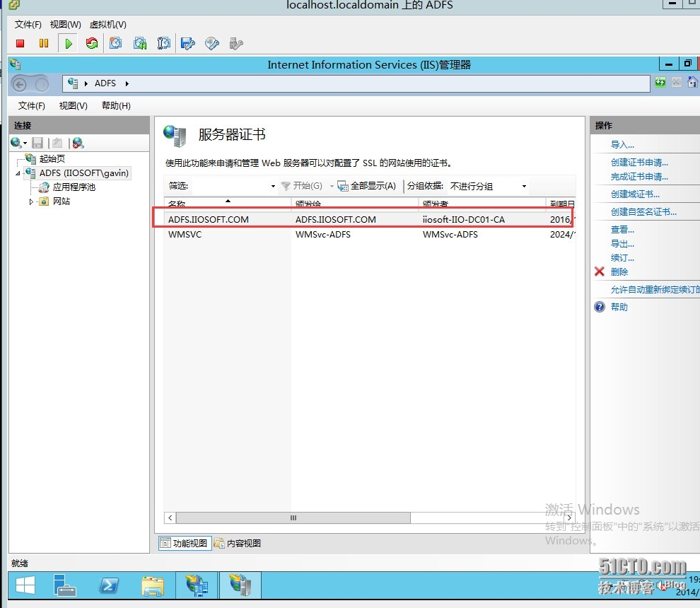Click the restart VM icon
The width and height of the screenshot is (700, 608).
tap(92, 43)
